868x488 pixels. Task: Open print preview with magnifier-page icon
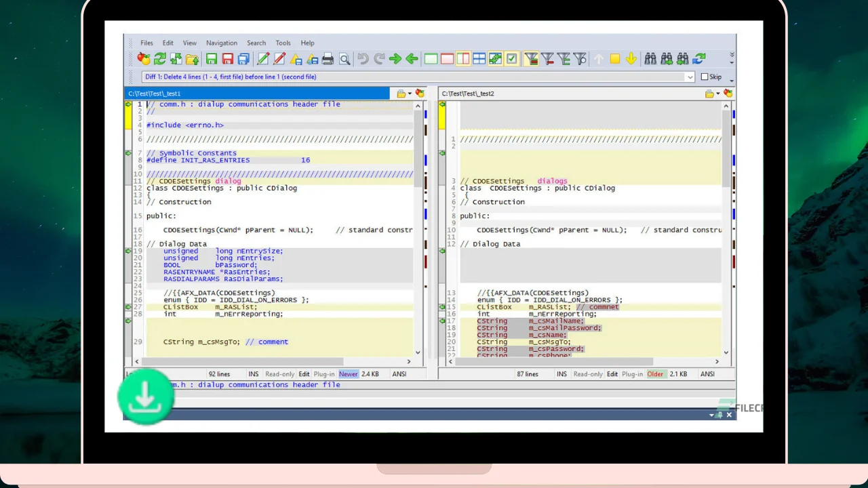(x=344, y=59)
